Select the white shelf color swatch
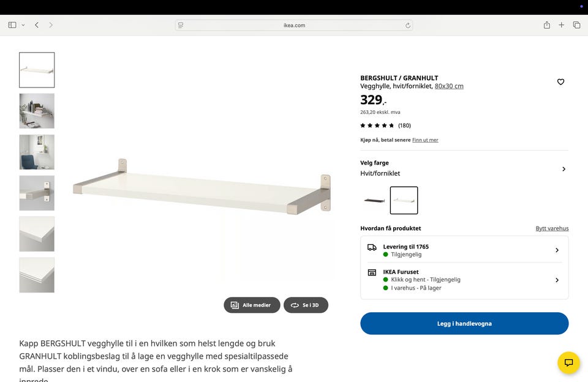Image resolution: width=588 pixels, height=382 pixels. coord(404,200)
